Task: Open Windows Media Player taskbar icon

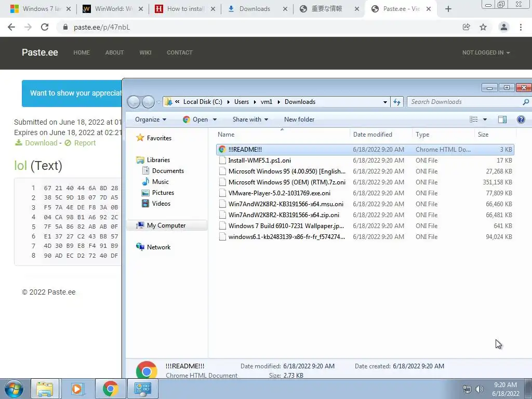Action: click(77, 389)
